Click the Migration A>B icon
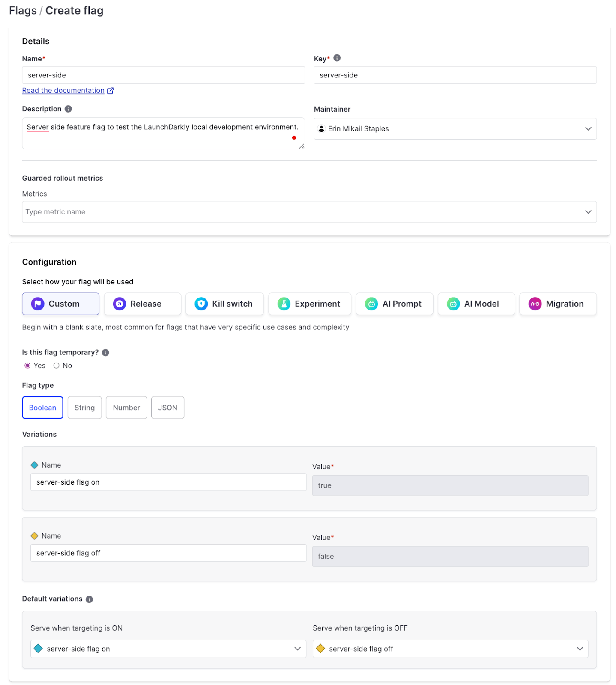The width and height of the screenshot is (616, 685). click(535, 304)
